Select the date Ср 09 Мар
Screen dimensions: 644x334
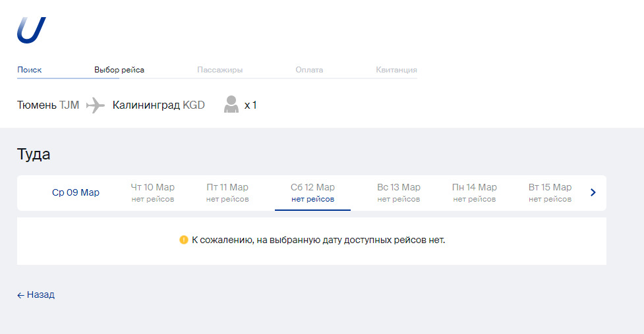pyautogui.click(x=76, y=192)
